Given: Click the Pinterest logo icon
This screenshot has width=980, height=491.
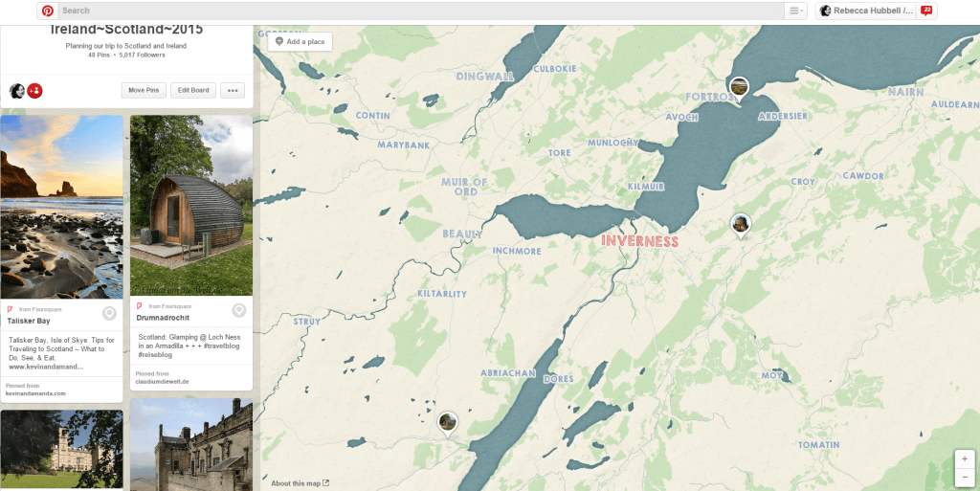Looking at the screenshot, I should coord(48,11).
